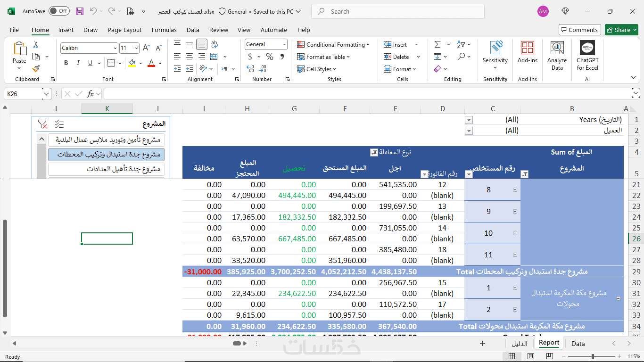
Task: Click the Borders icon
Action: pos(110,63)
